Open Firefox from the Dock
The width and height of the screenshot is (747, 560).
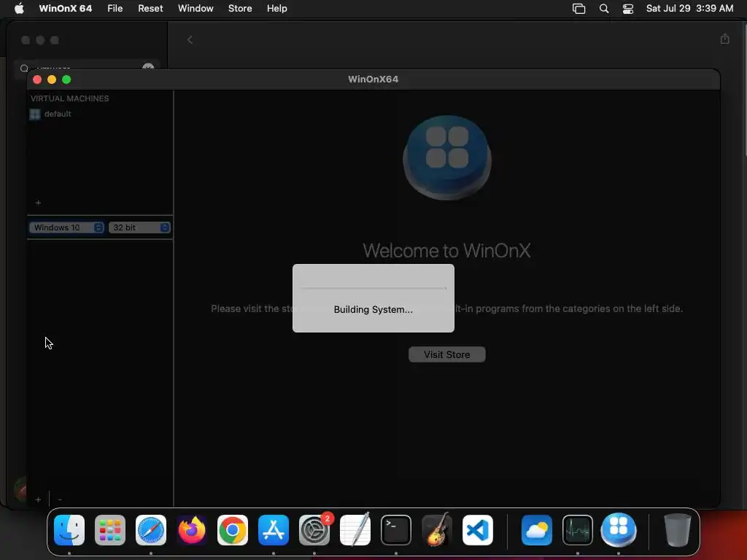(x=192, y=530)
